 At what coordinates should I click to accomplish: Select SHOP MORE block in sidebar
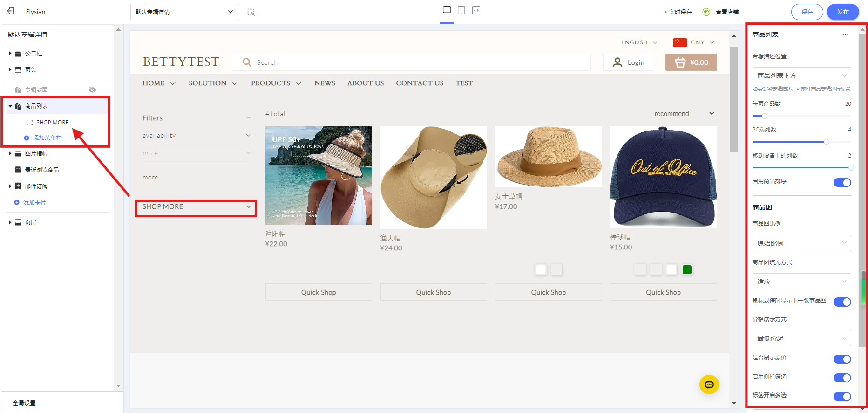[x=52, y=123]
